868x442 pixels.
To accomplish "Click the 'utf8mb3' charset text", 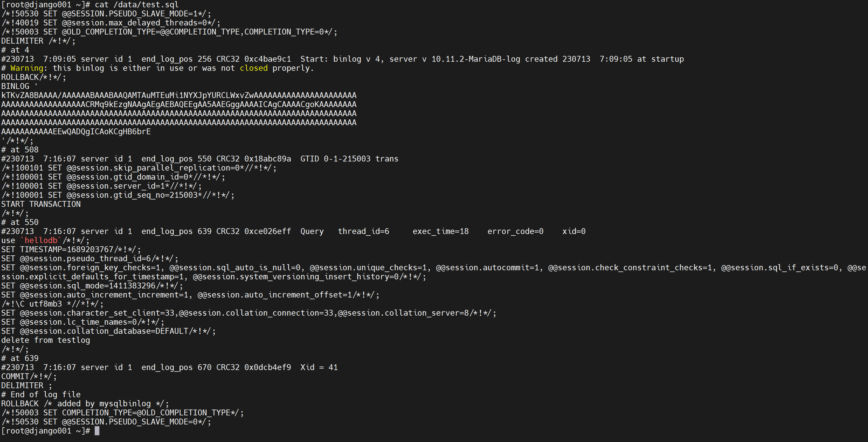I will [x=46, y=304].
